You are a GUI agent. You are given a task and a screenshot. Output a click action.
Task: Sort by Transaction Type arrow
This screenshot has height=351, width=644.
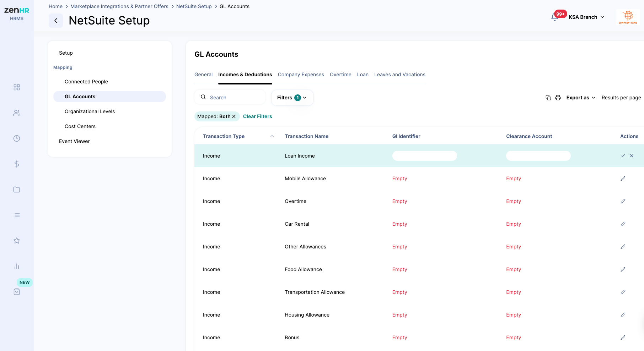coord(272,137)
